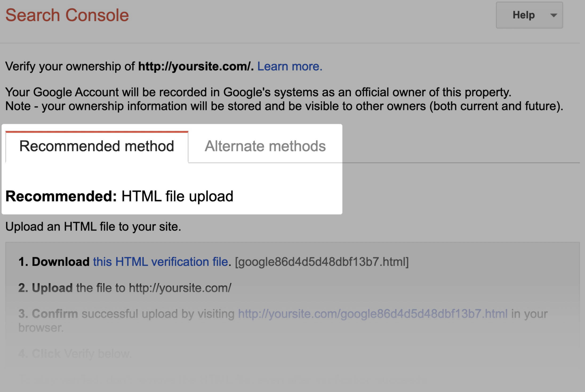Click the Upload an HTML file sentence
This screenshot has height=392, width=585.
(x=93, y=227)
